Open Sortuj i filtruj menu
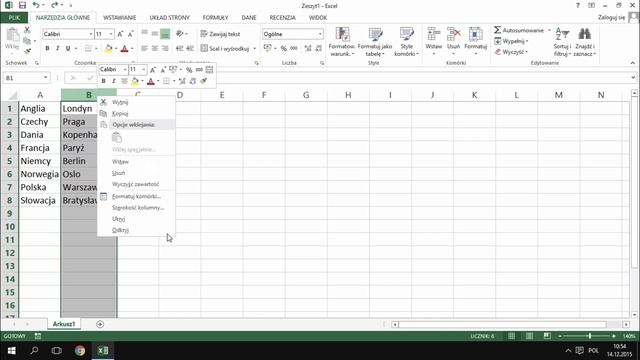 [x=562, y=42]
